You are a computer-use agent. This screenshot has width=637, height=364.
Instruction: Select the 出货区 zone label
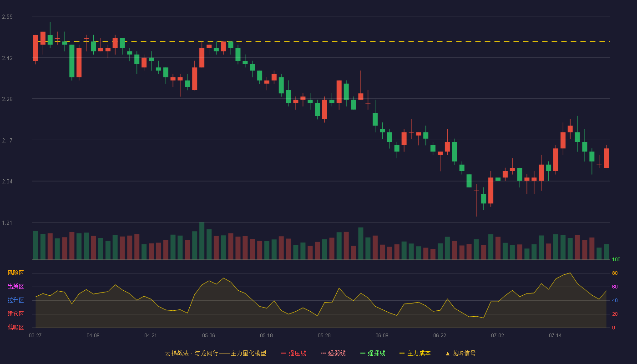(15, 287)
